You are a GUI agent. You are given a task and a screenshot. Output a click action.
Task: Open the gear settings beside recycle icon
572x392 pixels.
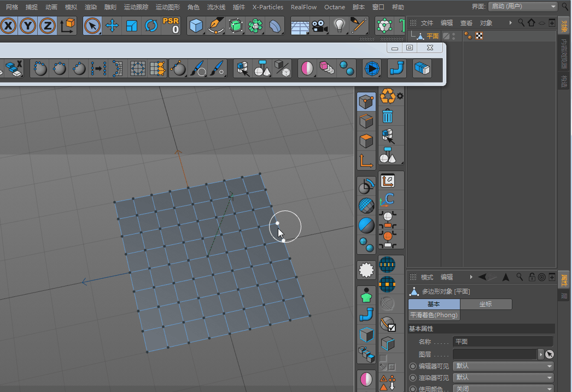pos(400,96)
